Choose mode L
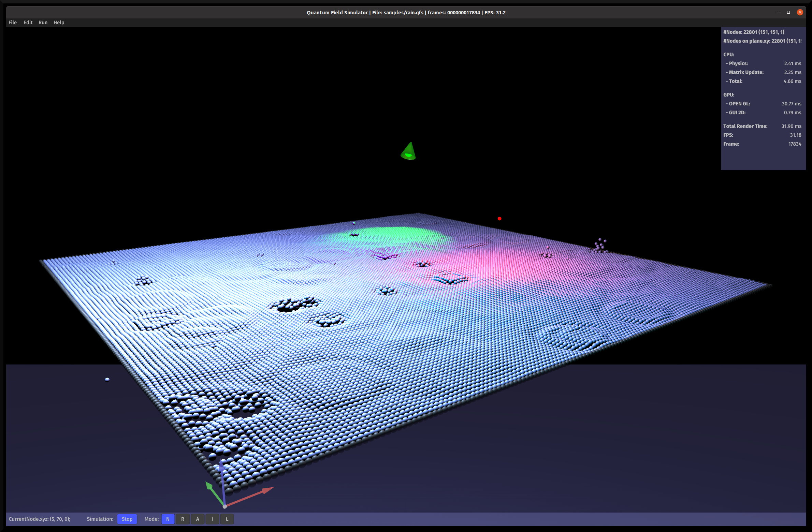The height and width of the screenshot is (532, 812). point(227,519)
